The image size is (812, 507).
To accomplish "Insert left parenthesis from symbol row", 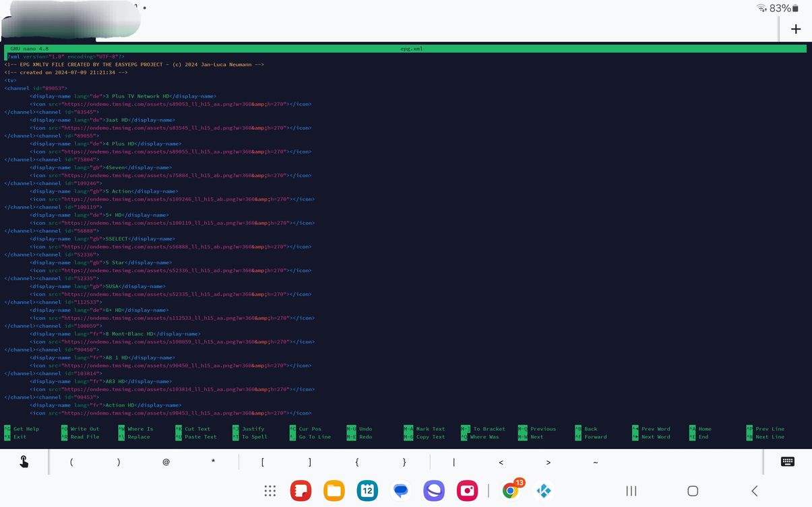I will 71,463.
